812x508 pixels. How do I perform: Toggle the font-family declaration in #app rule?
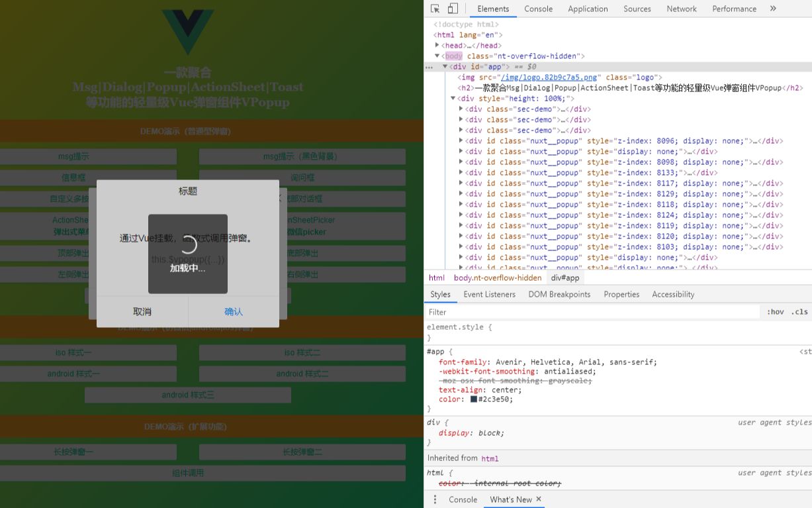pyautogui.click(x=431, y=362)
